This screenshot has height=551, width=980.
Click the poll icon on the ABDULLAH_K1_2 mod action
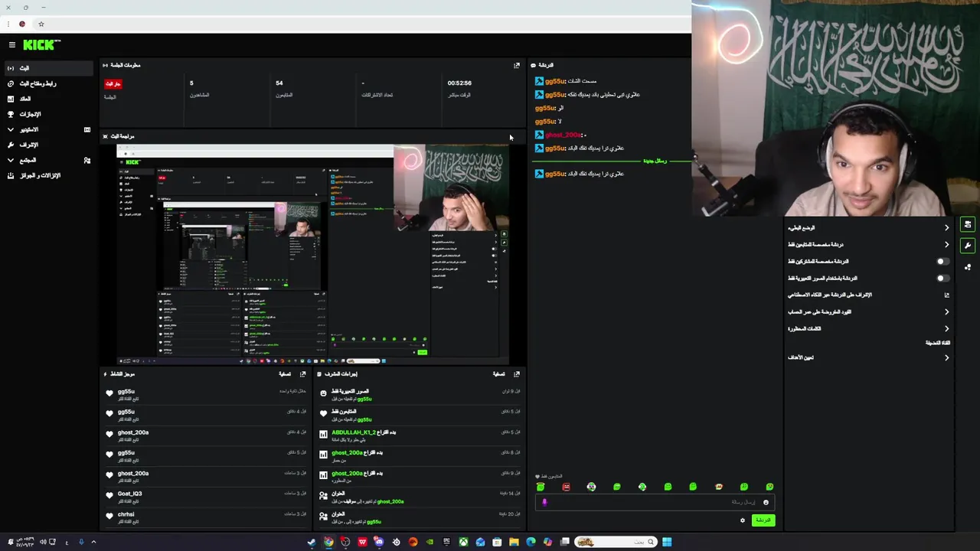pyautogui.click(x=323, y=435)
